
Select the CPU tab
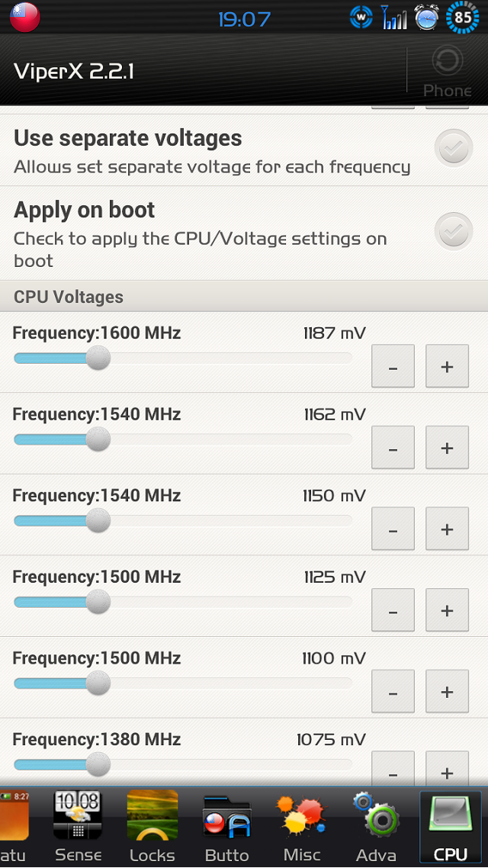[451, 825]
